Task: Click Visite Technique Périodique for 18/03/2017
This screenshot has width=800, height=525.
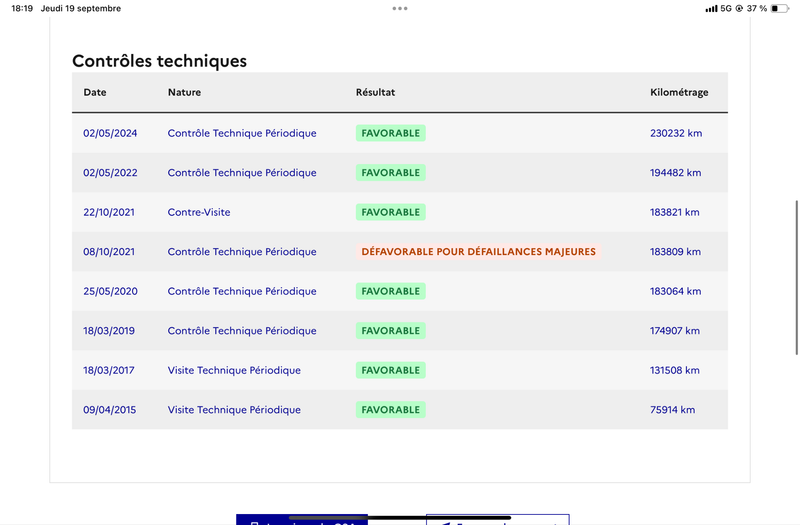Action: point(234,370)
